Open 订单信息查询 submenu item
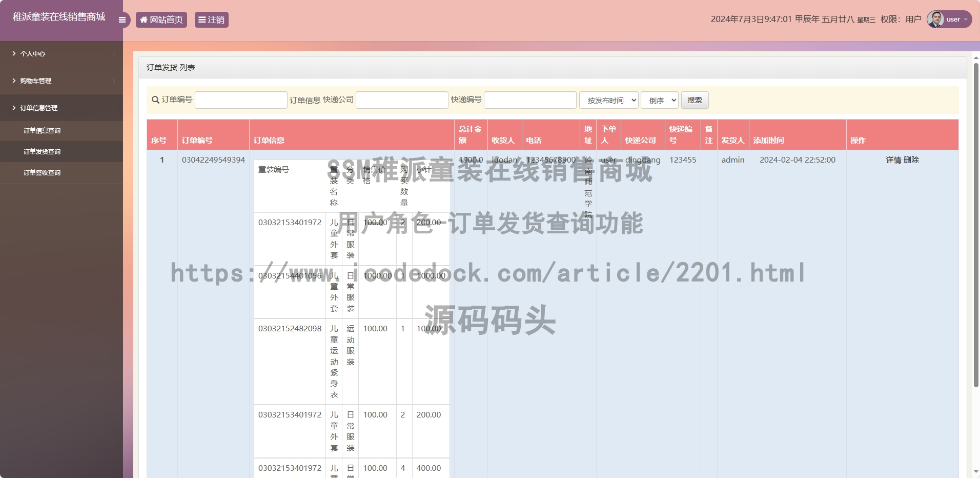Image resolution: width=980 pixels, height=478 pixels. click(62, 131)
